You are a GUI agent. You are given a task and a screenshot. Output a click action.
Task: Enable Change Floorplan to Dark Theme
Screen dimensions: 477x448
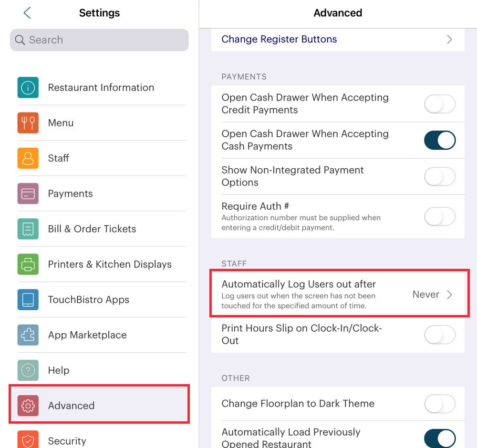click(x=439, y=404)
